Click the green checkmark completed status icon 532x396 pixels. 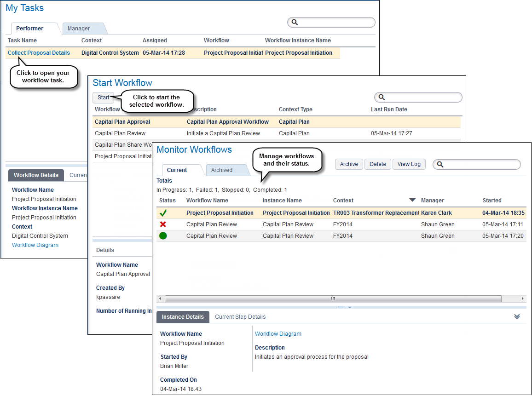coord(163,213)
